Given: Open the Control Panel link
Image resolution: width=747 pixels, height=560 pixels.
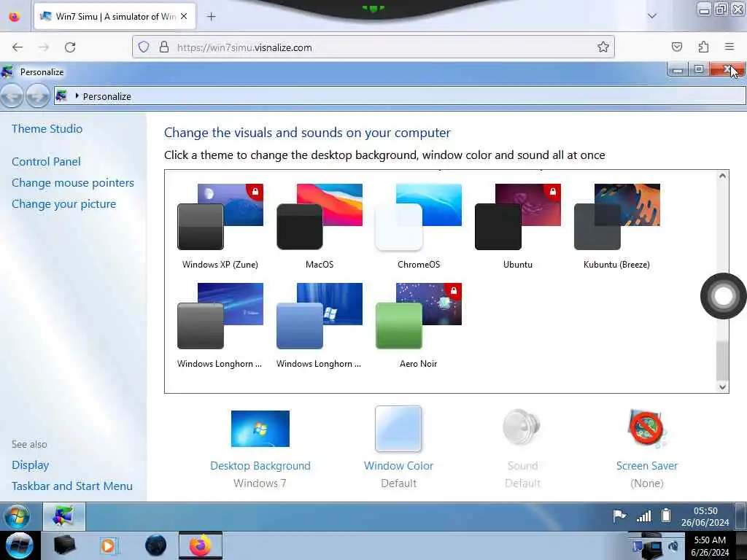Looking at the screenshot, I should click(46, 161).
